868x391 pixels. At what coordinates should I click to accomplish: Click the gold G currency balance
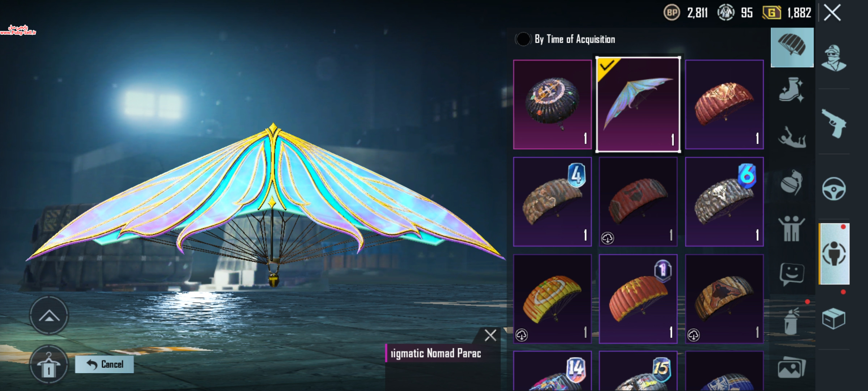787,13
